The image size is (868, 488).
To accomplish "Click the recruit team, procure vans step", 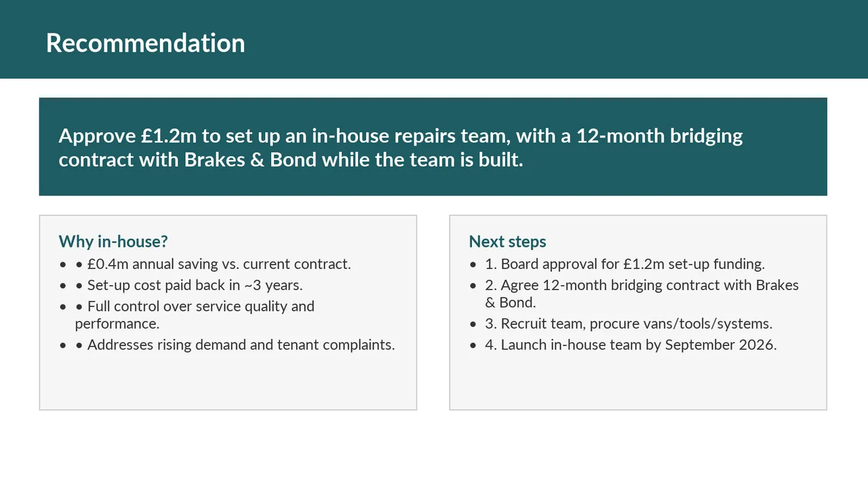I will (x=629, y=323).
